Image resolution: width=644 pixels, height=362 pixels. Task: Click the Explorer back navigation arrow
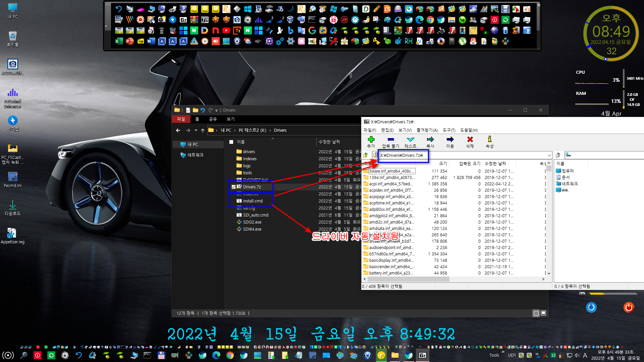click(178, 130)
